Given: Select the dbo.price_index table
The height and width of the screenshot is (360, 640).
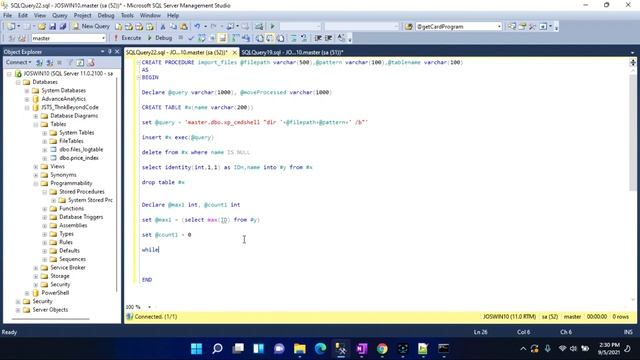Looking at the screenshot, I should click(x=79, y=158).
